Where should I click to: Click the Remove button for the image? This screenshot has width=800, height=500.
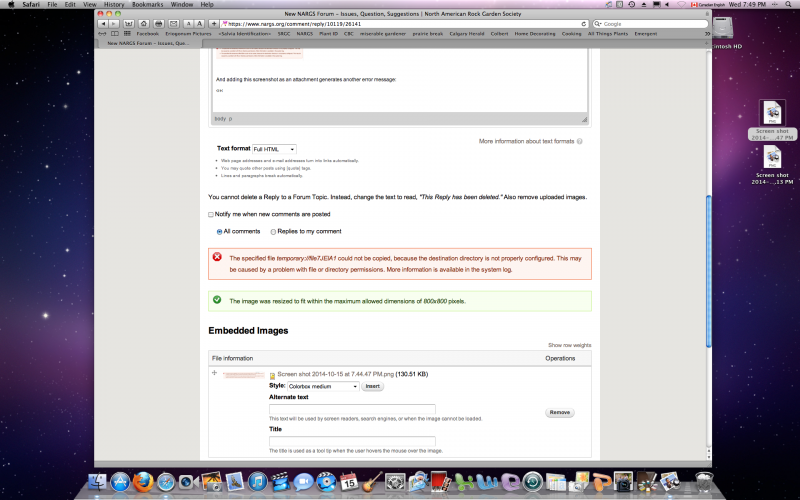click(560, 412)
